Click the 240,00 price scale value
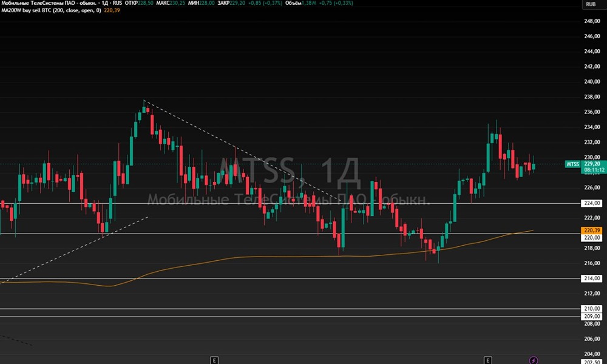 click(592, 82)
